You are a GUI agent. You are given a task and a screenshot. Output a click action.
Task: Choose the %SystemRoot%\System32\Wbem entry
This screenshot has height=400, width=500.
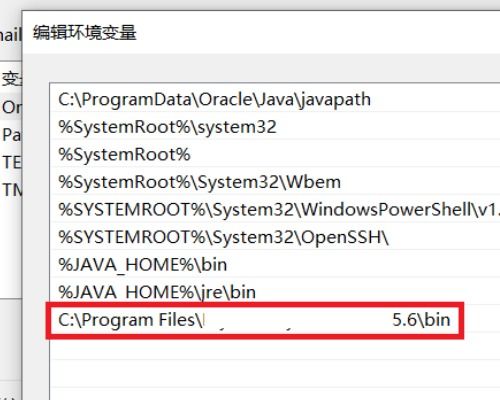275,182
